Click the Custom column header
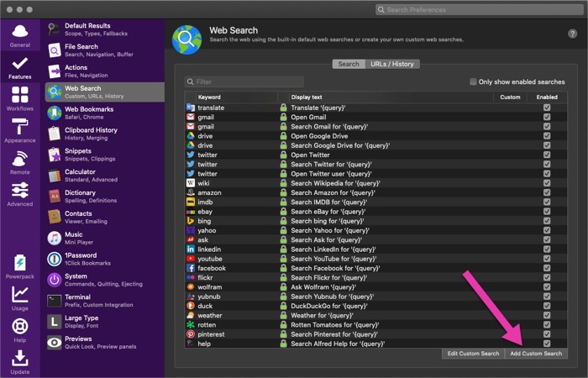Screen dimensions: 588x378 tap(510, 97)
